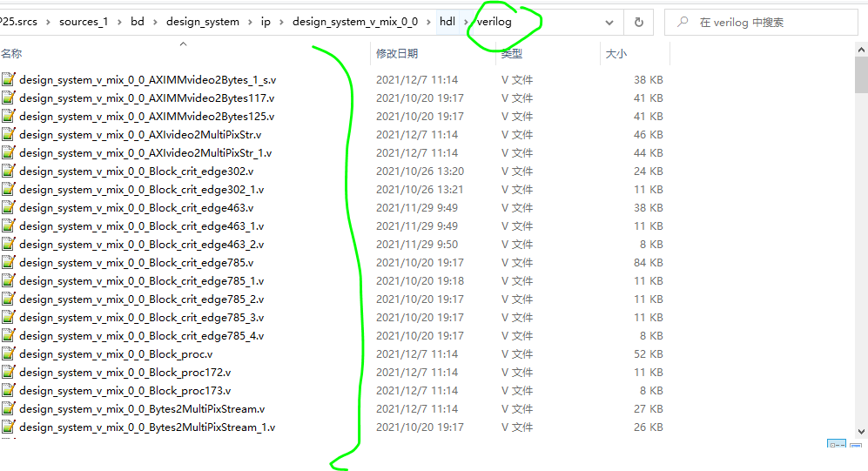Click file icon of AXIvideo2MultiPixStr_1.v

[9, 152]
